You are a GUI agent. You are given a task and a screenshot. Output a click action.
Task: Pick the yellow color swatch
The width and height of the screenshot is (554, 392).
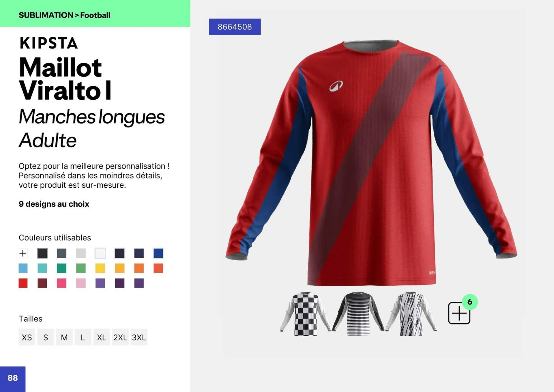coord(100,268)
